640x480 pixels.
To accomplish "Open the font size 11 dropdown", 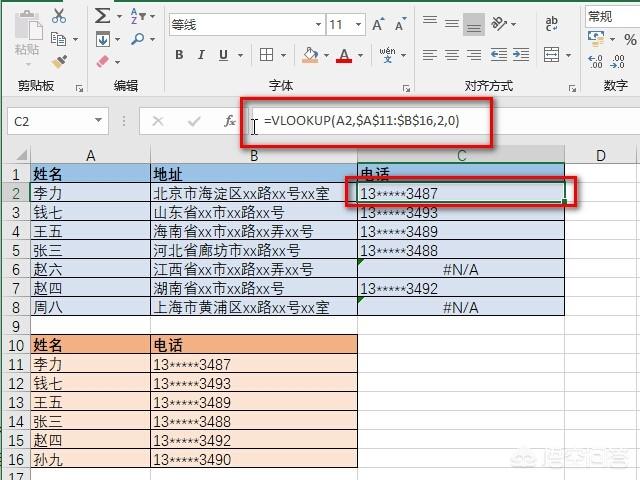I will click(358, 24).
